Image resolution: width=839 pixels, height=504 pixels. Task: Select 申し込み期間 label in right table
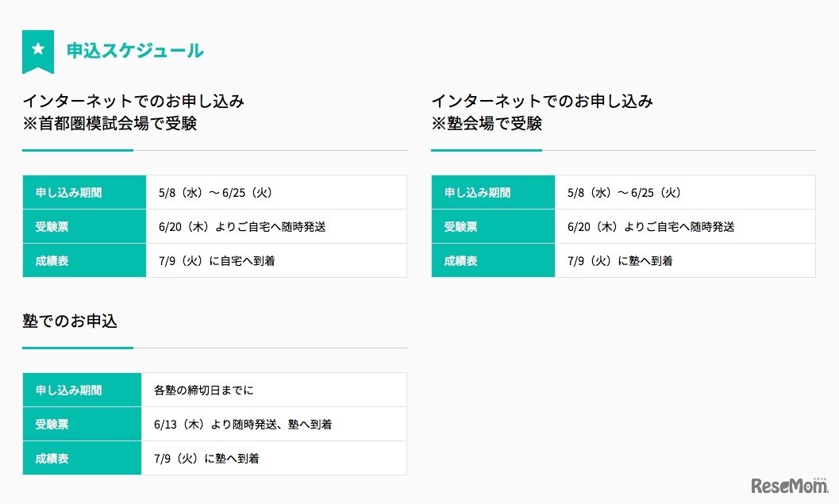click(x=477, y=192)
